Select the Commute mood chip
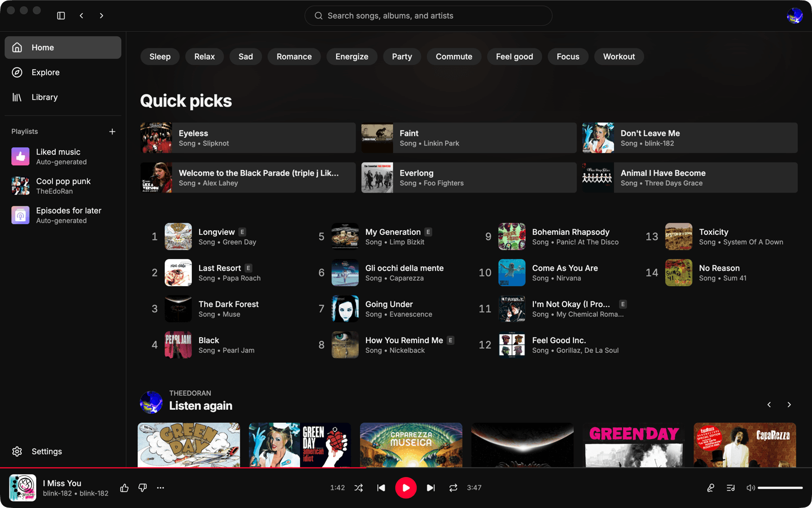The width and height of the screenshot is (812, 508). click(454, 56)
